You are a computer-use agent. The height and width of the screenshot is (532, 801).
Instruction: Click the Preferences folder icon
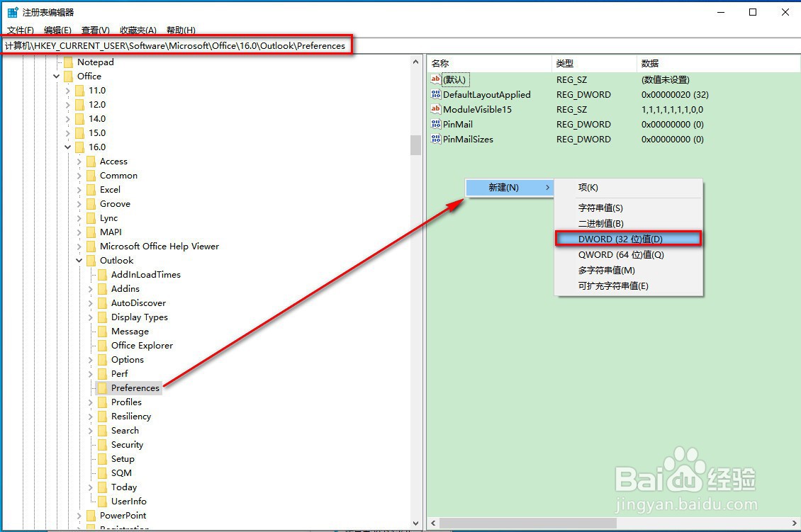coord(102,388)
